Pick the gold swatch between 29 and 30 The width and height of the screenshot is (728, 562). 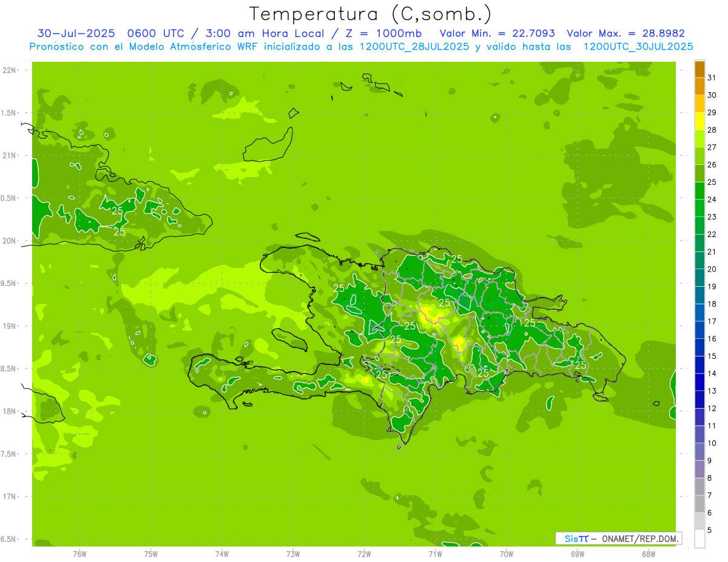[x=699, y=104]
